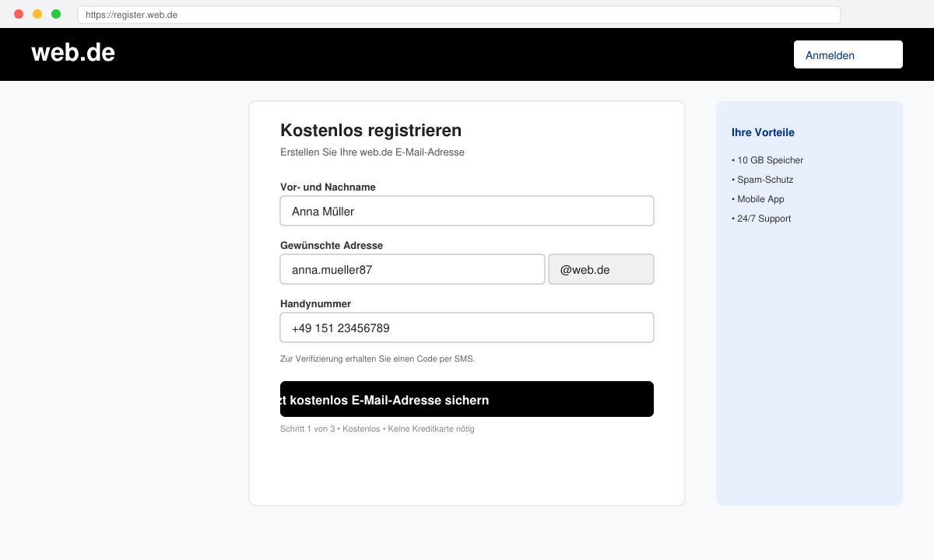Image resolution: width=934 pixels, height=560 pixels.
Task: Click the SMS verification hint text
Action: (x=377, y=359)
